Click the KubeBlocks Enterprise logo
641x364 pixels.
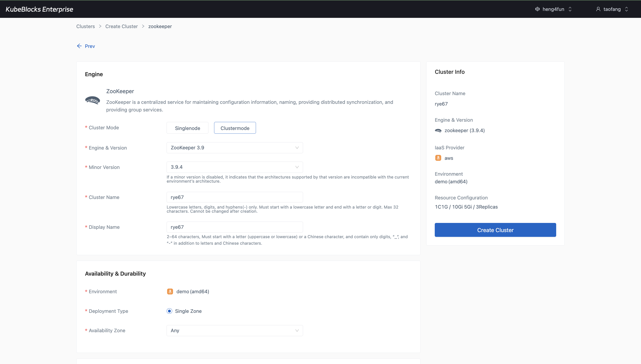point(39,9)
